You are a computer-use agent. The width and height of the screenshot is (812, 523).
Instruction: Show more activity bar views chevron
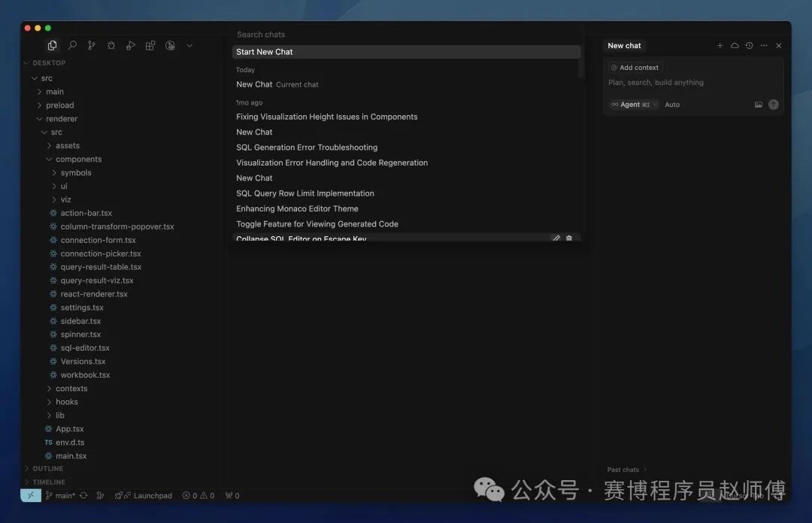(189, 46)
